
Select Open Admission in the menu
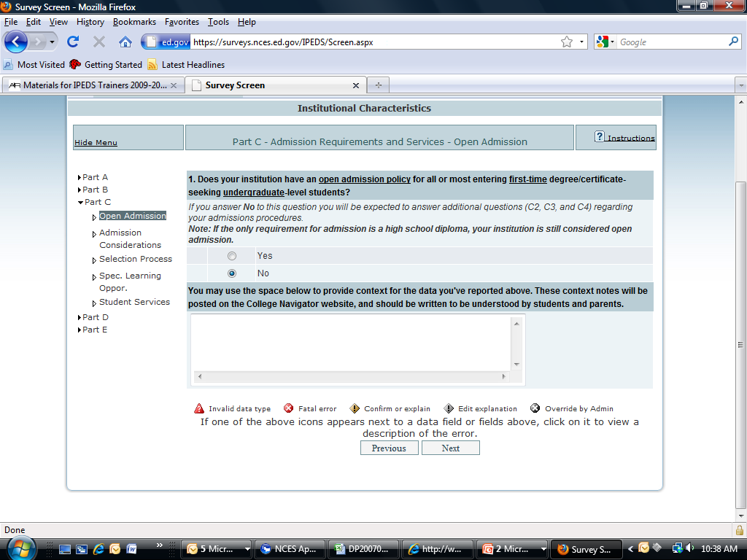[133, 216]
